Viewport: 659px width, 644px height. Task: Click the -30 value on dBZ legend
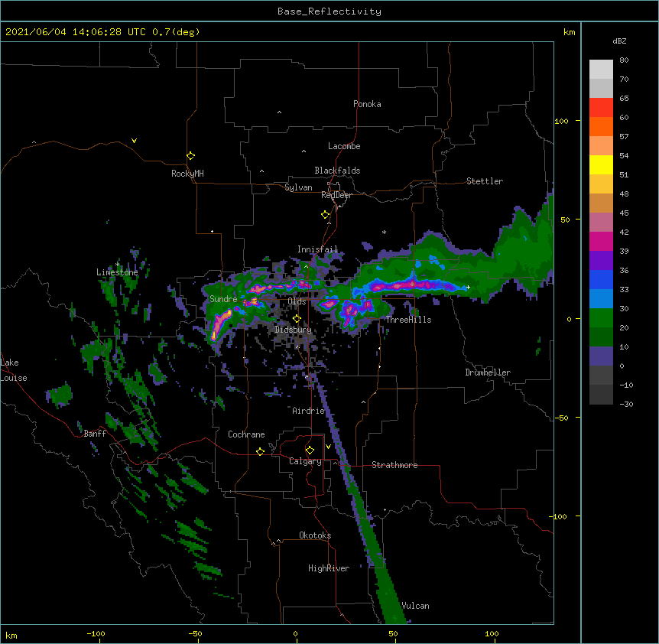coord(626,405)
